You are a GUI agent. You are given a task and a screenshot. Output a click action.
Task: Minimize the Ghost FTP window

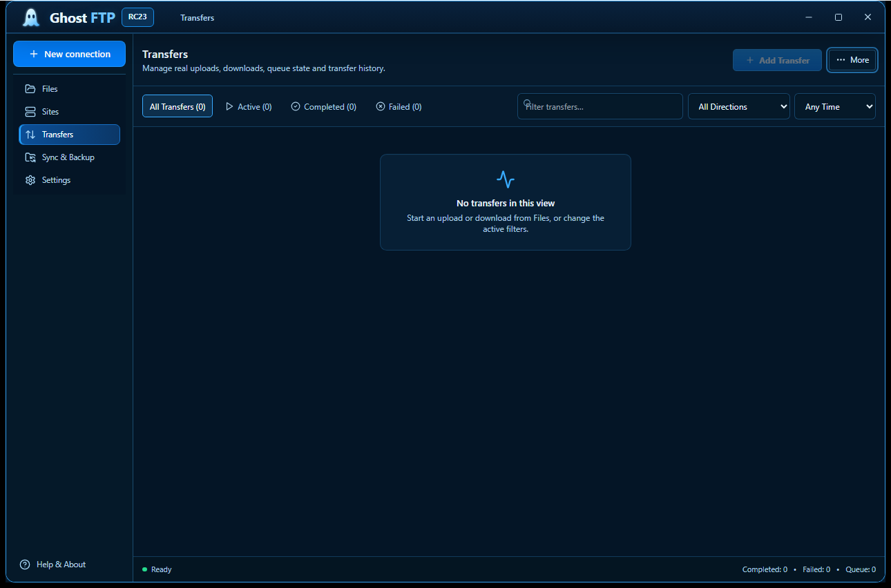pos(809,17)
